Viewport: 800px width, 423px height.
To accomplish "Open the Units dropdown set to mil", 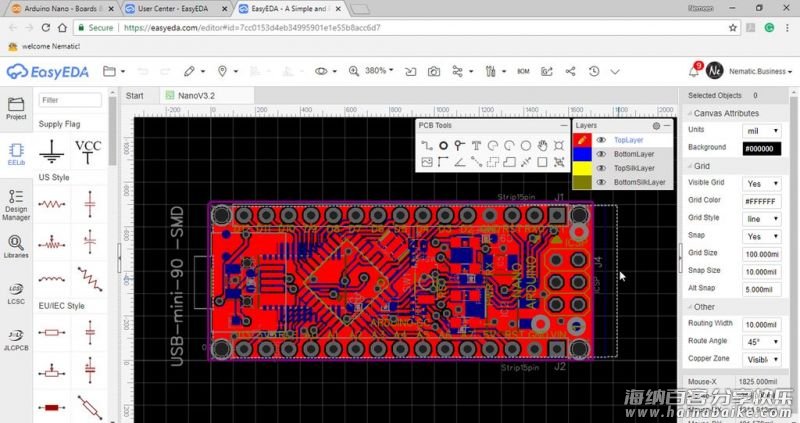I will (762, 131).
